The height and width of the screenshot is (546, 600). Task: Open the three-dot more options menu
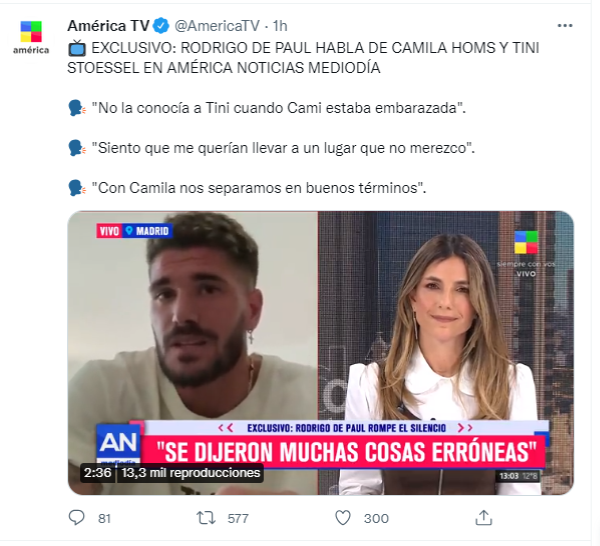coord(565,26)
